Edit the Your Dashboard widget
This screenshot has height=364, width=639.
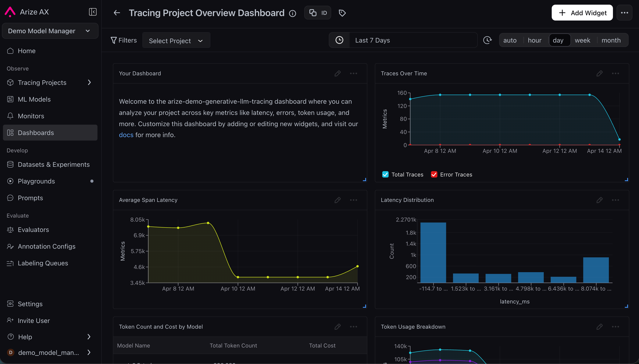pos(337,73)
